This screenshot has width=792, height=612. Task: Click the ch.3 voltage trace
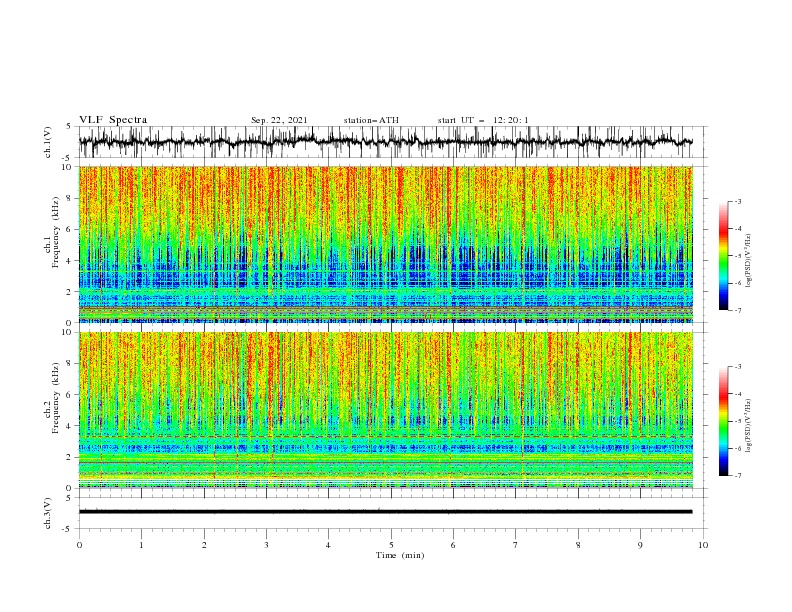point(385,512)
